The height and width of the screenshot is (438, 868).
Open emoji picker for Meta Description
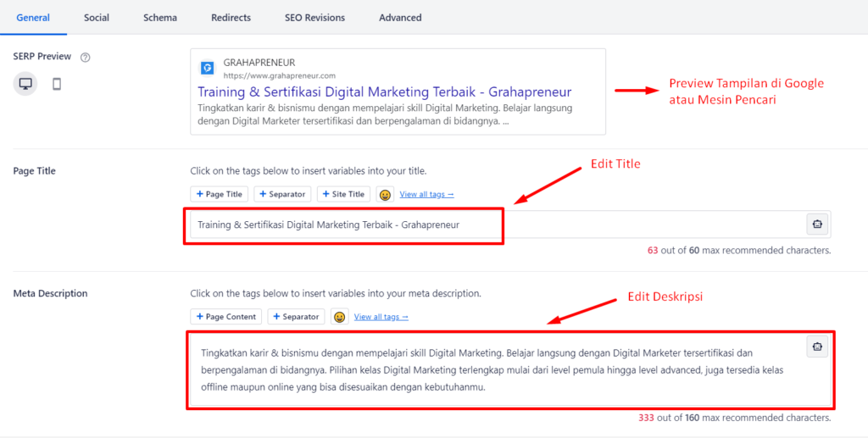[x=339, y=317]
